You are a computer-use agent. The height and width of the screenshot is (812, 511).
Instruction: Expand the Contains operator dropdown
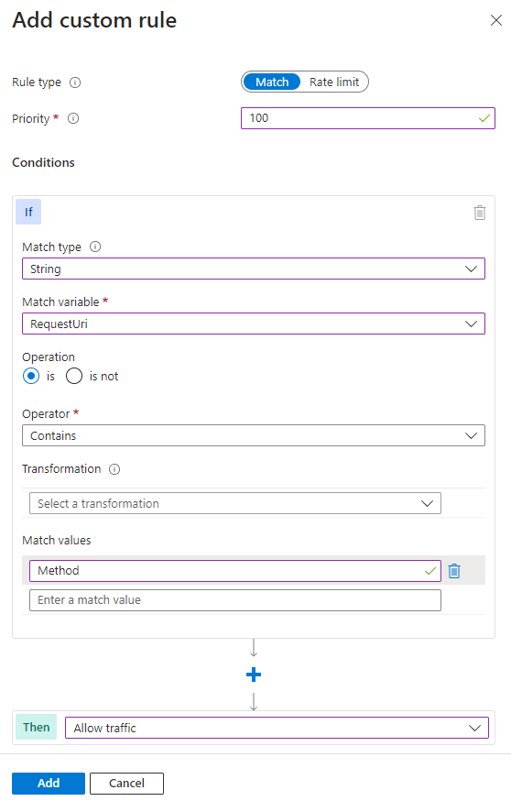tap(254, 435)
